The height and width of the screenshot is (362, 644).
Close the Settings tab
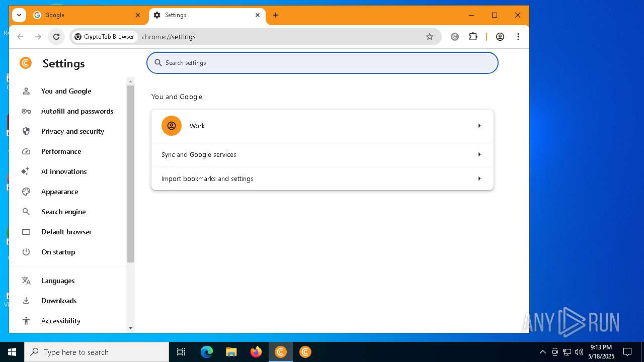coord(258,15)
